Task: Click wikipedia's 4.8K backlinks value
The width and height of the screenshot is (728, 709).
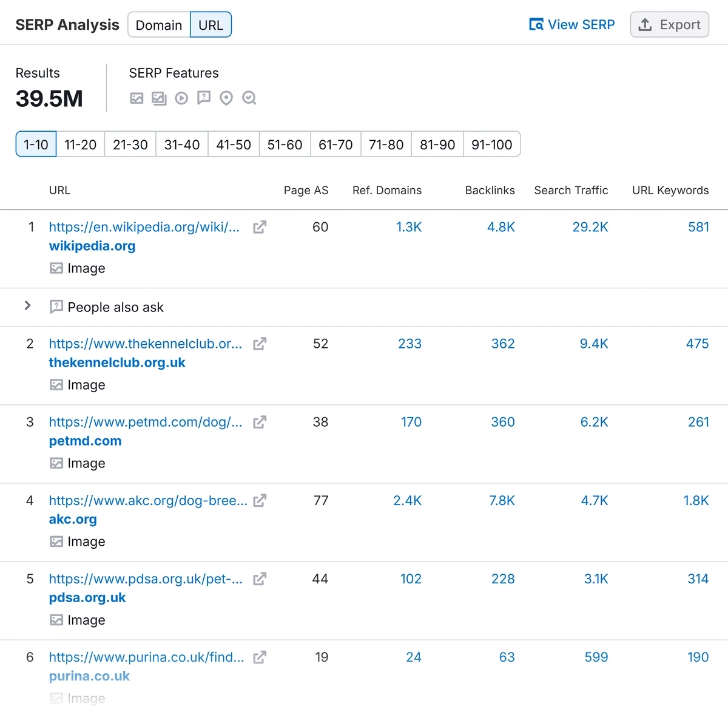Action: tap(501, 227)
